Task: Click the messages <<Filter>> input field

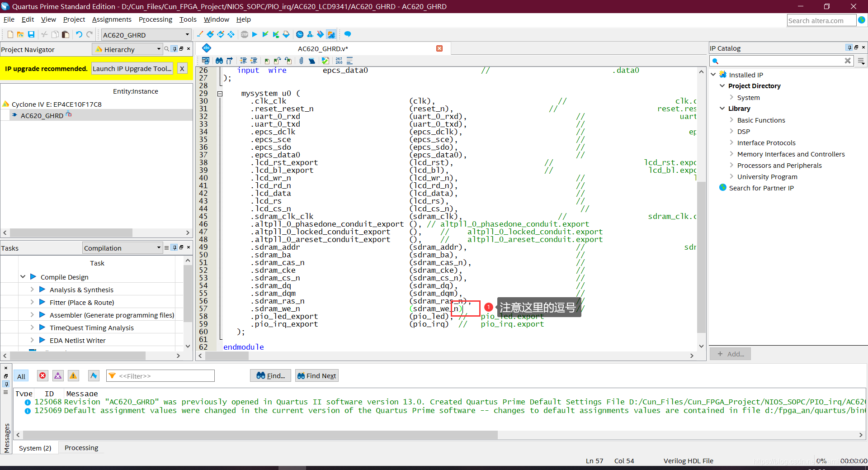Action: [x=160, y=375]
